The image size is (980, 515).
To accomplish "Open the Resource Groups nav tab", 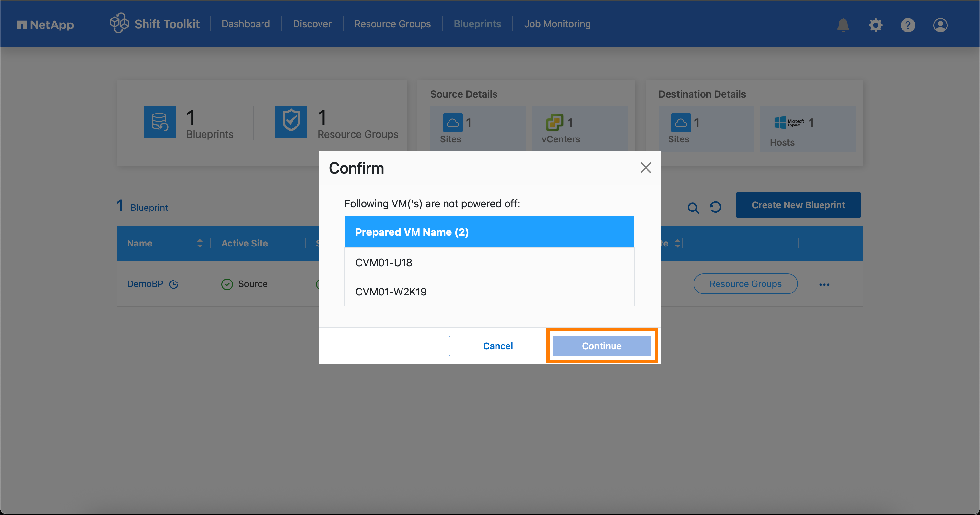I will click(x=392, y=24).
